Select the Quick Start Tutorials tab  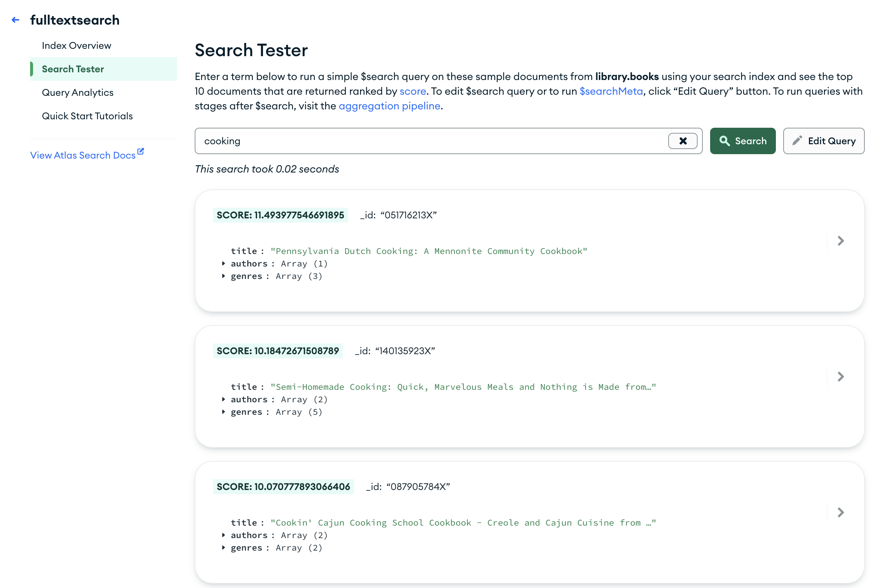pos(87,116)
